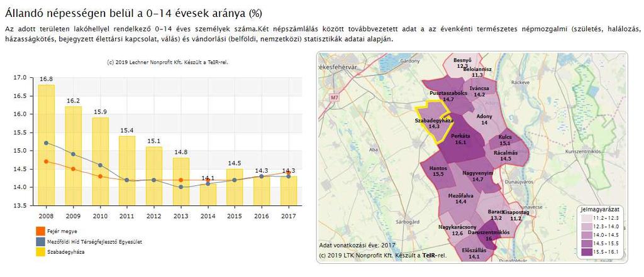Select the 2015 bar labeled 14.5

tap(235, 187)
